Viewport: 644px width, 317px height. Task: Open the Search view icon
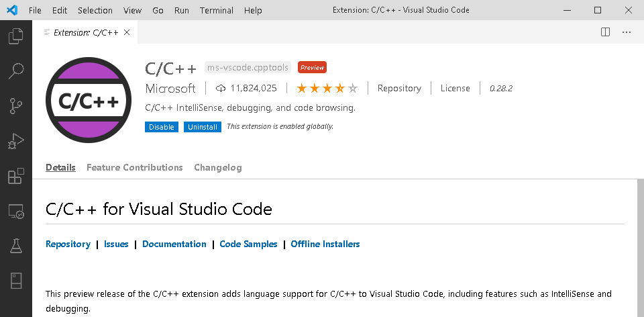(x=15, y=71)
